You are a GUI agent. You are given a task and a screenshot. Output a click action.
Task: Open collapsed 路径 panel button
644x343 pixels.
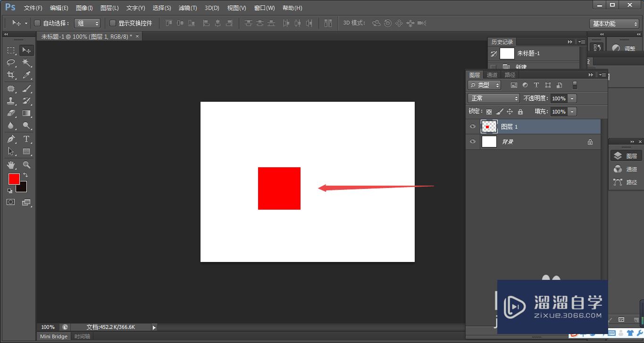point(625,182)
